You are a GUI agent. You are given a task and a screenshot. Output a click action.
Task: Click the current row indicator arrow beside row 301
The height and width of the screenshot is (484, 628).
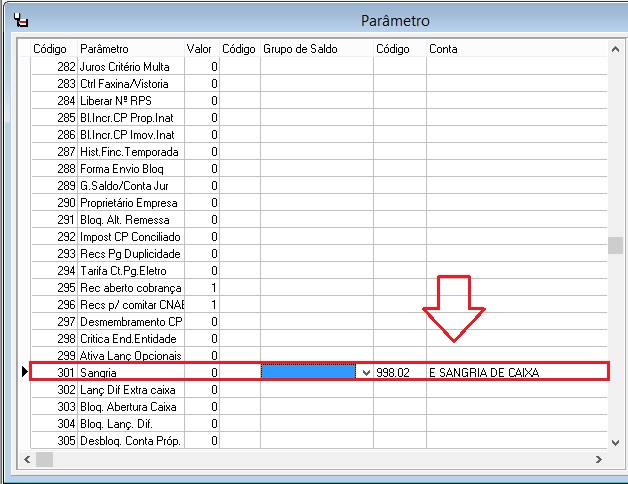click(25, 372)
